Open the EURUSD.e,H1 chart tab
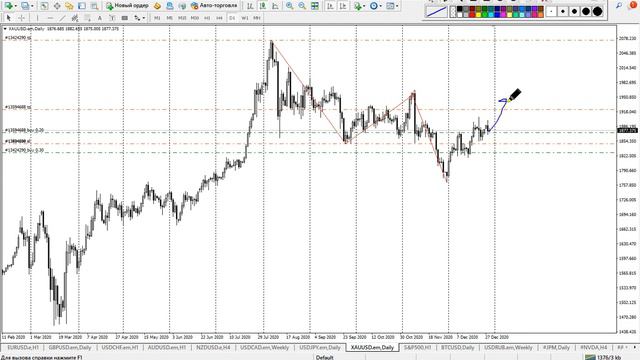Image resolution: width=640 pixels, height=360 pixels. pyautogui.click(x=23, y=347)
